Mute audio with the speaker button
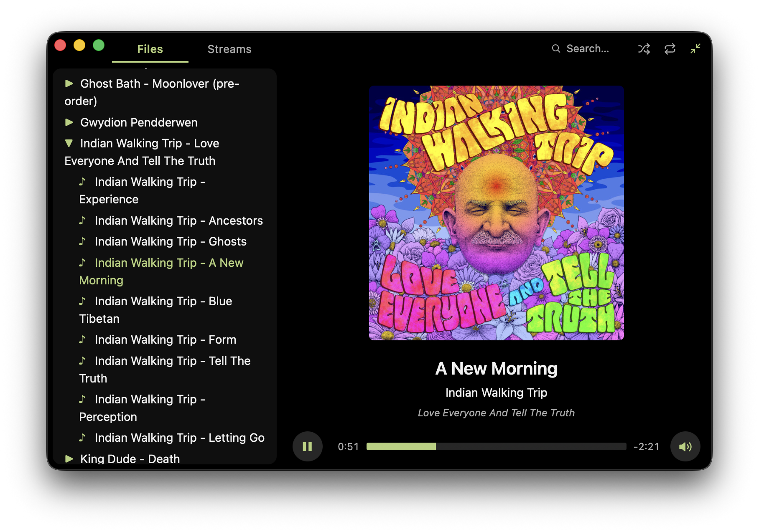This screenshot has width=759, height=532. pos(685,446)
